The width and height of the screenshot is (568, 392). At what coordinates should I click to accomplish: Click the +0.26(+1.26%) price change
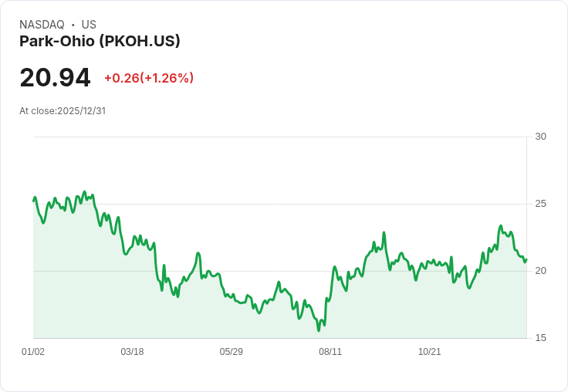click(149, 78)
